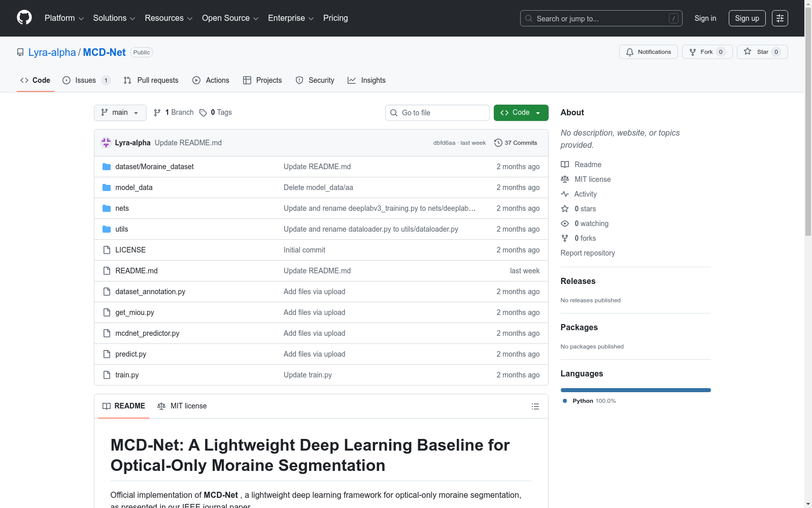Click the file icon beside mcdnet_predictor.py
The image size is (812, 508).
tap(107, 333)
